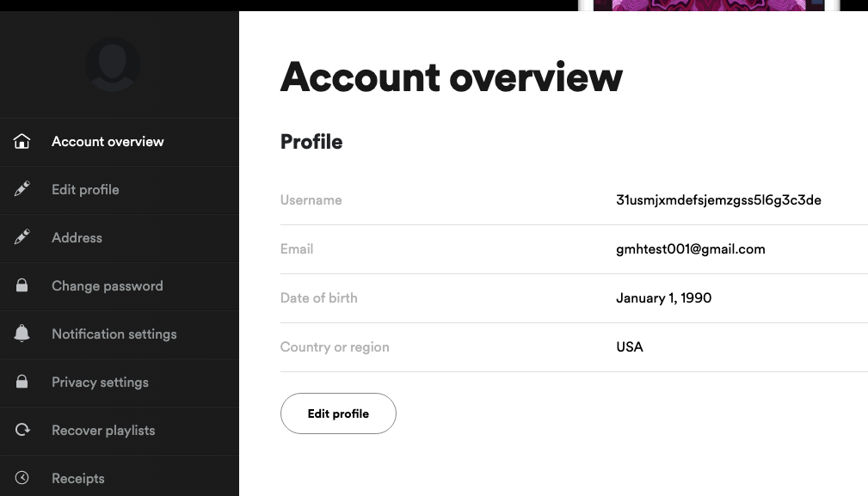Navigate to Privacy settings
This screenshot has width=868, height=496.
[100, 383]
